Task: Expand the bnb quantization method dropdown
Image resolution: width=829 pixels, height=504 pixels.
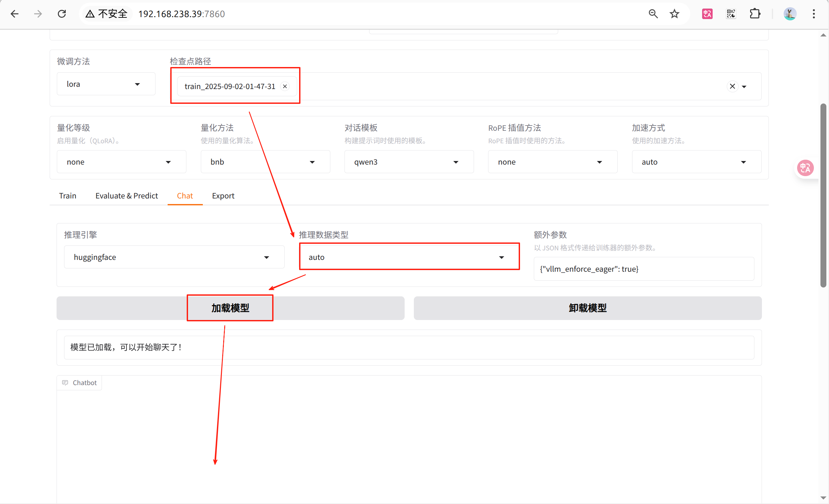Action: point(265,162)
